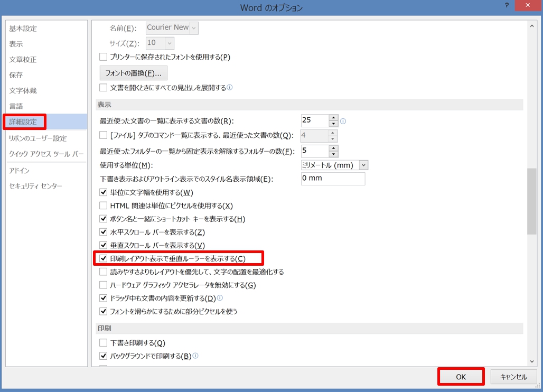Open the 名前 font dropdown showing Courier New
The height and width of the screenshot is (392, 543).
point(194,27)
